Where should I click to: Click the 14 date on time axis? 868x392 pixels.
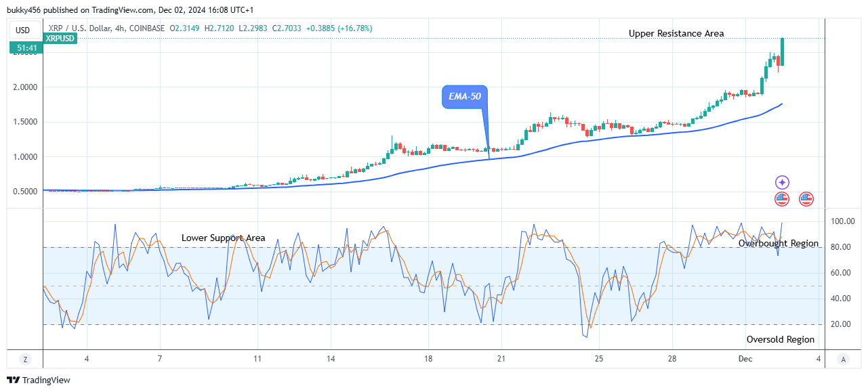point(331,358)
